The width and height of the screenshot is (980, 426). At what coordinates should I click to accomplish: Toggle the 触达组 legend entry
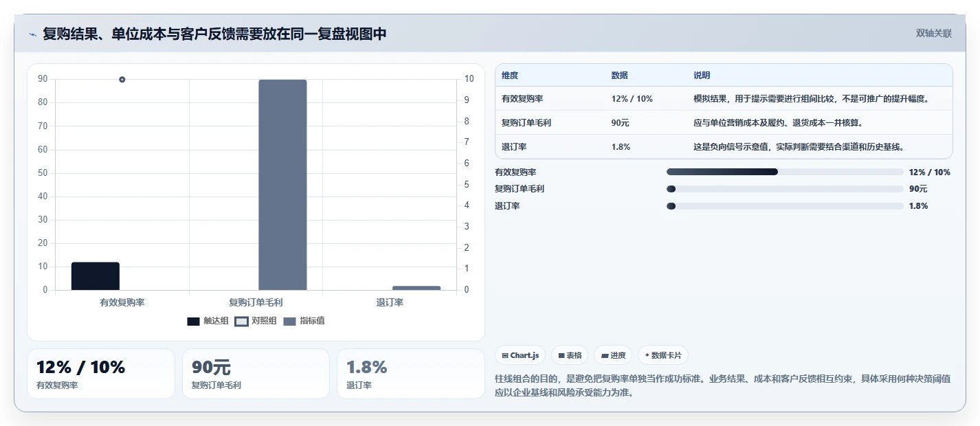click(x=208, y=321)
